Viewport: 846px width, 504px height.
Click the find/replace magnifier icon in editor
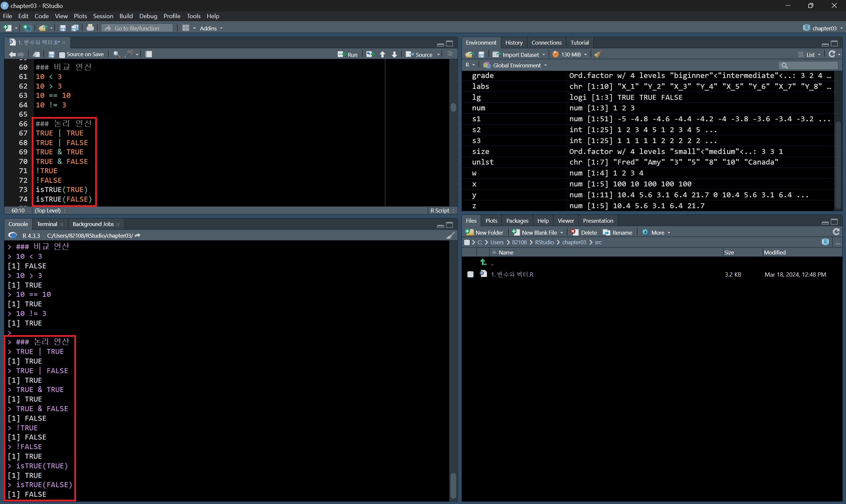[x=116, y=54]
